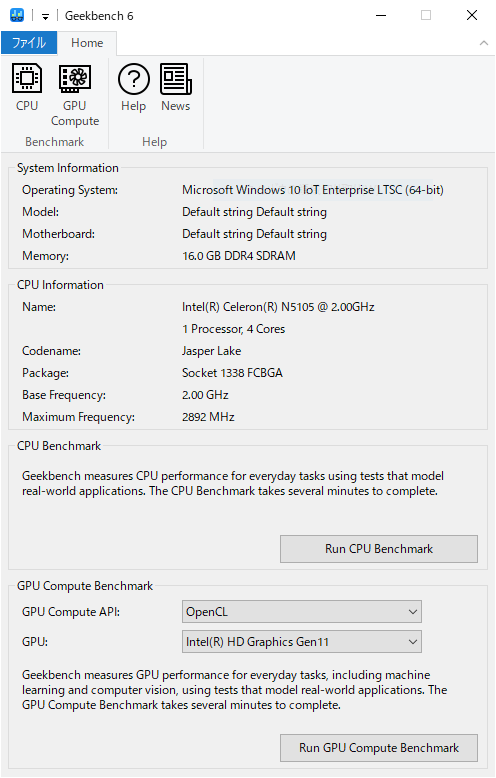Click the '2892 MHz' maximum frequency value
496x778 pixels.
[x=208, y=416]
